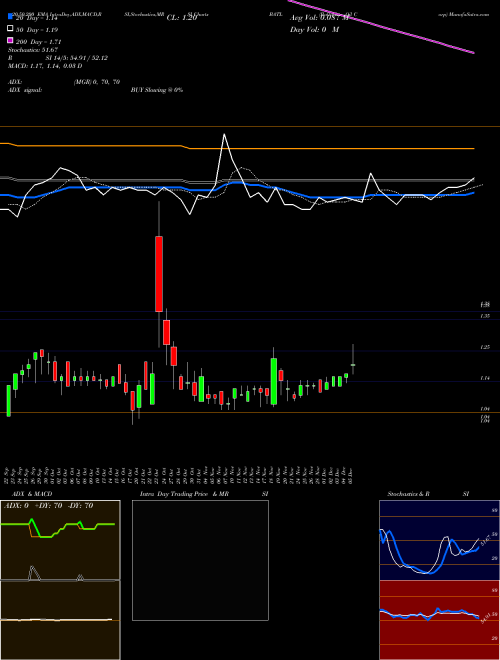Open the blue Stochastics chart thumbnail
This screenshot has width=500, height=660.
(x=439, y=540)
